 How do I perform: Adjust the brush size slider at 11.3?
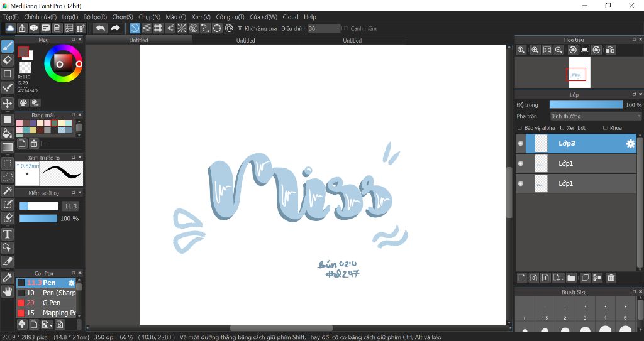click(38, 206)
